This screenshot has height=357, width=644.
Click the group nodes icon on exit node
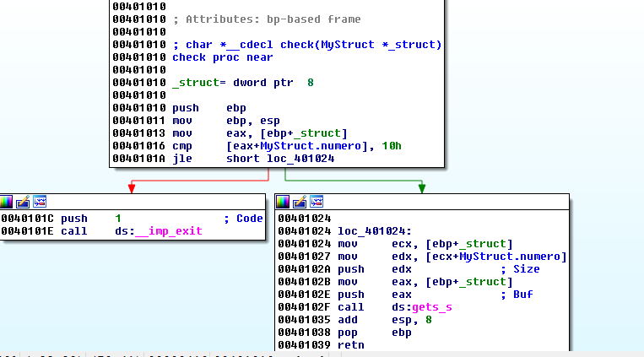coord(39,202)
